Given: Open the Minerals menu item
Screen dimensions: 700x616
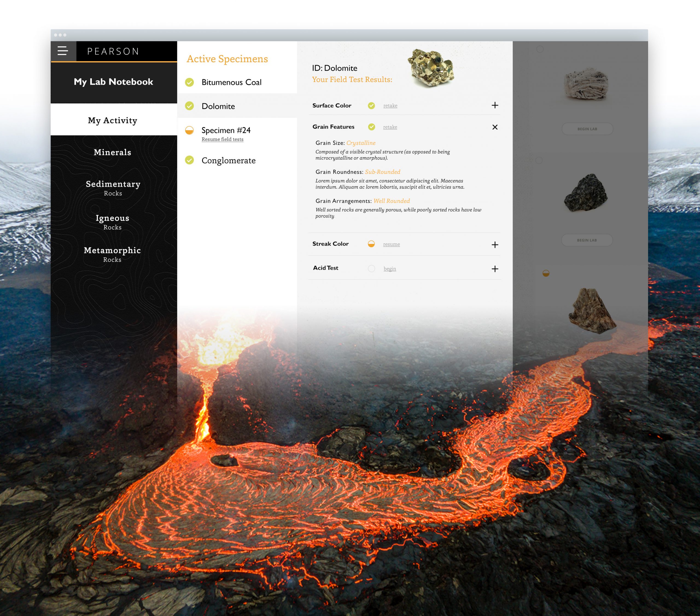Looking at the screenshot, I should click(x=112, y=152).
